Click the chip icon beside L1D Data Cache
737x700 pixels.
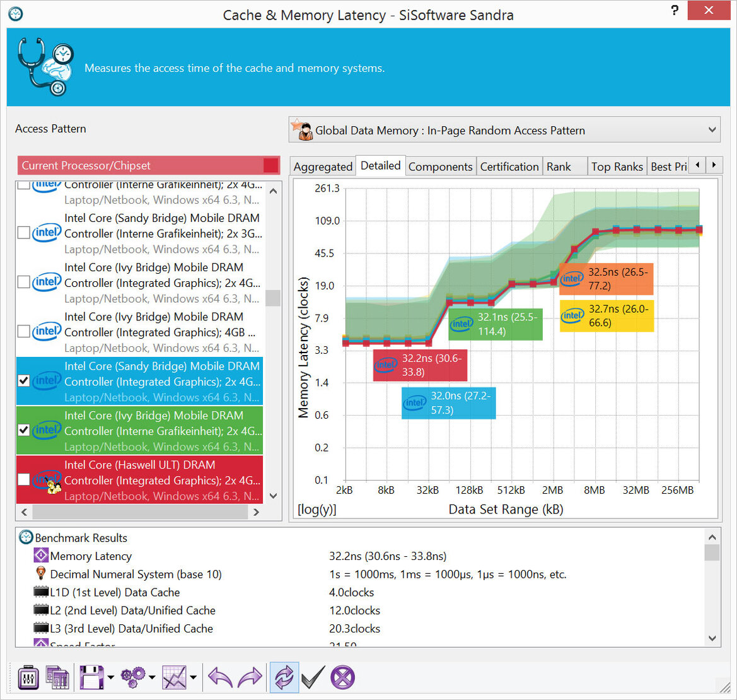(x=42, y=592)
